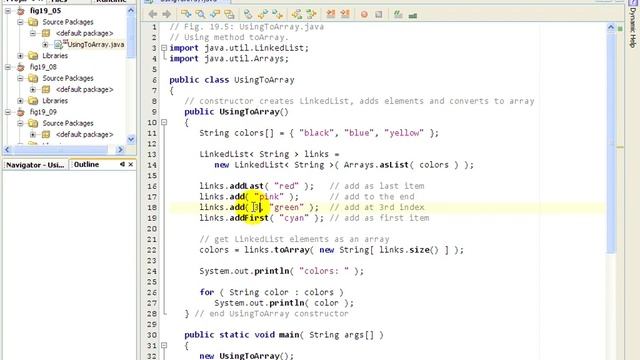Click the "cyan" string literal

(294, 218)
